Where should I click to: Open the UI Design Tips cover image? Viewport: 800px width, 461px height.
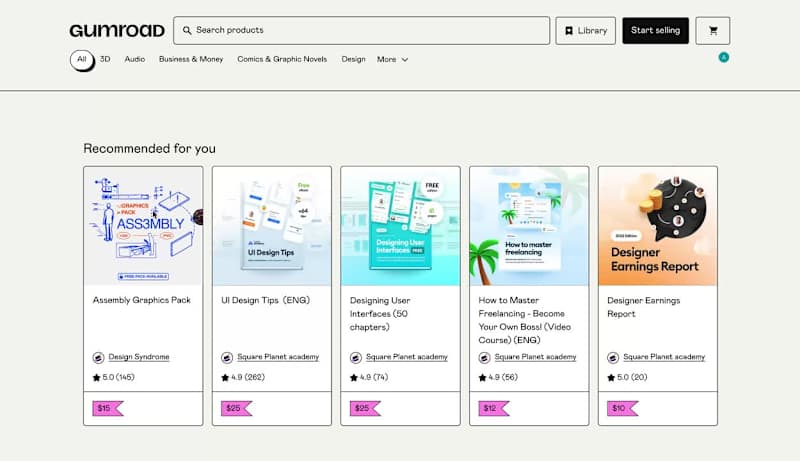tap(271, 226)
